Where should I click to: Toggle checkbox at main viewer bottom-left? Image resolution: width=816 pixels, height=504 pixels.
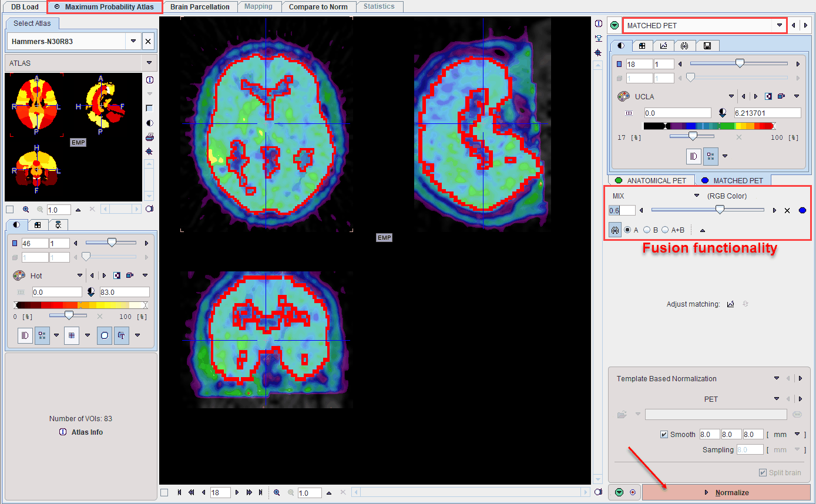coord(164,493)
